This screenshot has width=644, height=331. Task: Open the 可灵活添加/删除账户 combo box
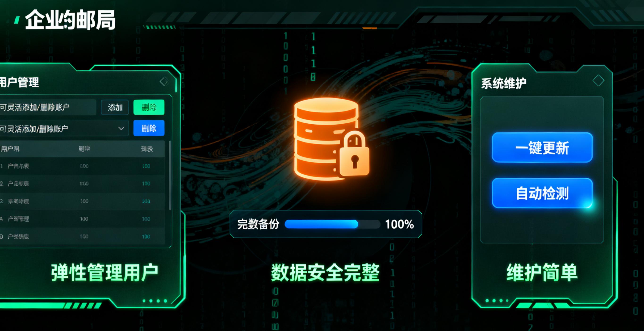coord(64,128)
